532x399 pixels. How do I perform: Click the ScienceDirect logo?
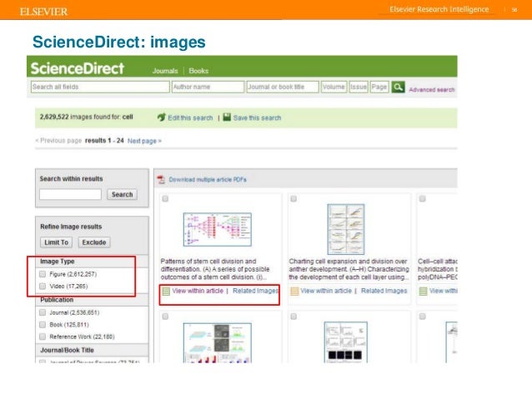point(78,68)
